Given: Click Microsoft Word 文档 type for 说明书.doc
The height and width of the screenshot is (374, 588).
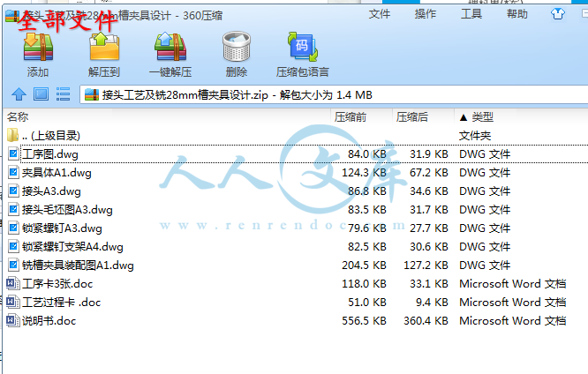Looking at the screenshot, I should [x=513, y=321].
